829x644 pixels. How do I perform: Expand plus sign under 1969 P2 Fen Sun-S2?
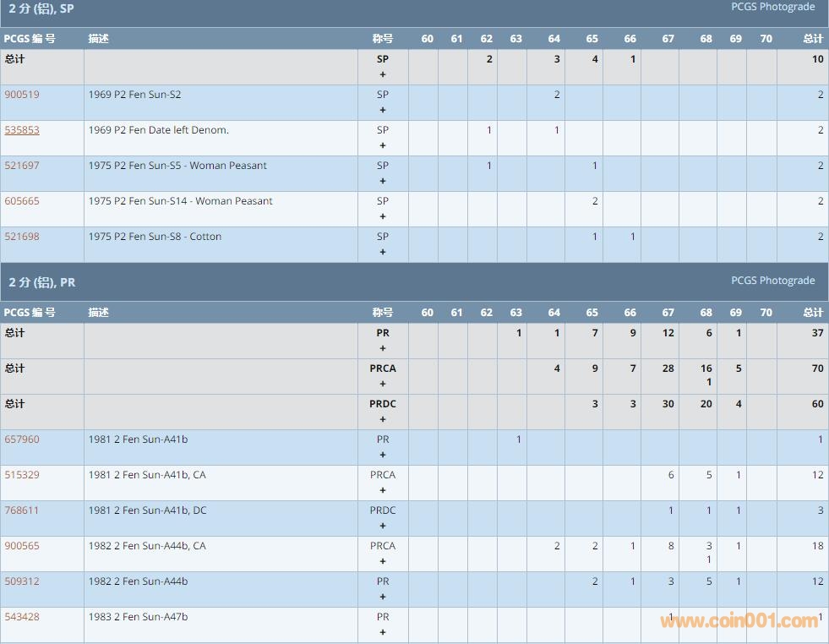click(x=383, y=110)
